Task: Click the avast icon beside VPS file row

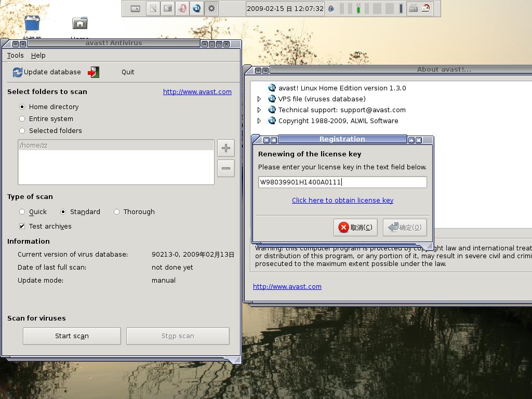Action: pyautogui.click(x=272, y=99)
